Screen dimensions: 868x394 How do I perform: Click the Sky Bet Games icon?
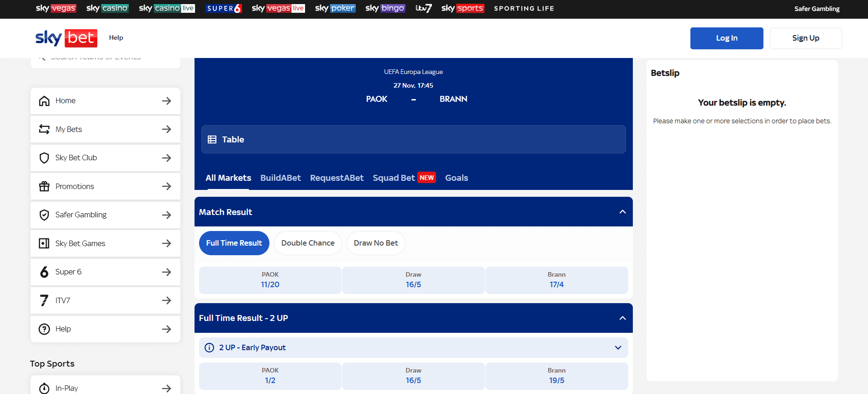pyautogui.click(x=44, y=243)
